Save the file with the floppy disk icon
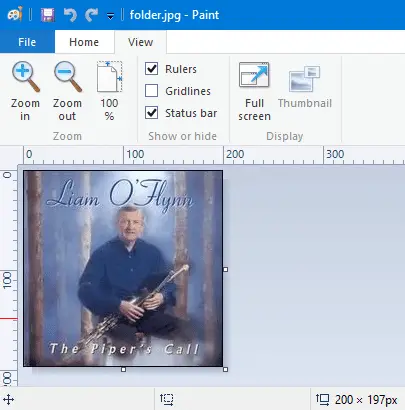 tap(48, 15)
